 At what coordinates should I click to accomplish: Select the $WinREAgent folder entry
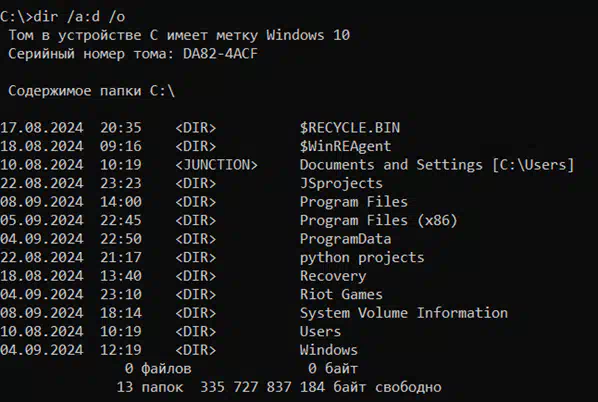point(345,146)
